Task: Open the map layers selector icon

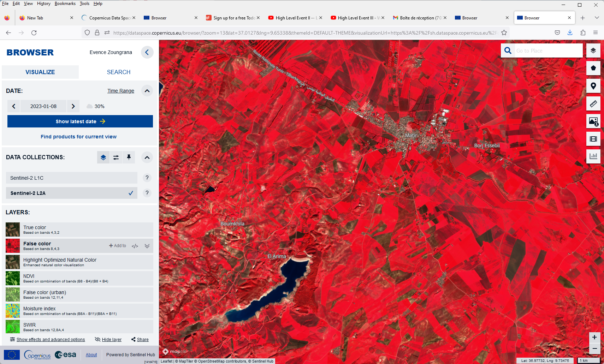Action: click(x=593, y=50)
